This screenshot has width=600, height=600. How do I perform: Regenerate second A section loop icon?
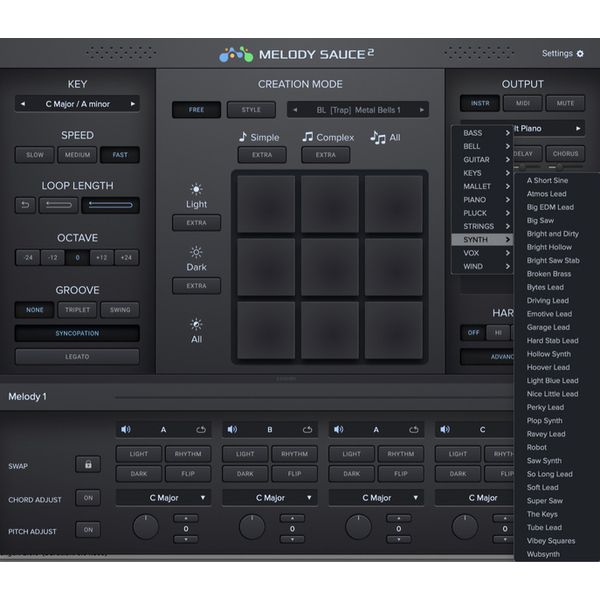[414, 429]
